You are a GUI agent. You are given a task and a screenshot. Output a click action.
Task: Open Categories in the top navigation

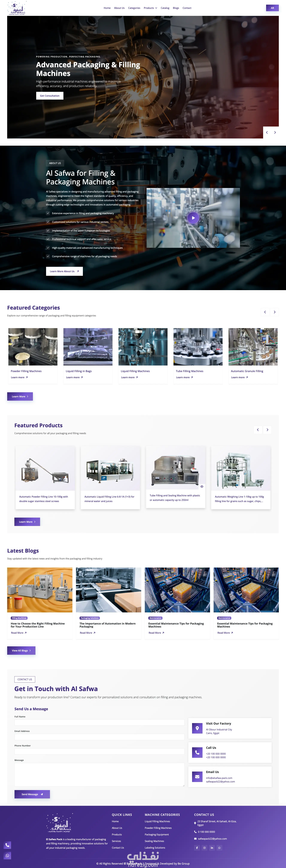point(134,8)
